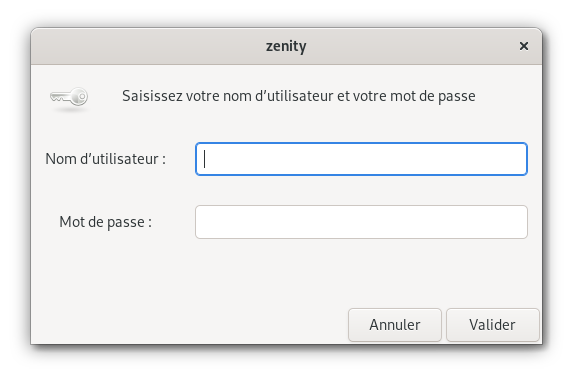Confirm with the Valider button
The width and height of the screenshot is (577, 382).
point(492,325)
